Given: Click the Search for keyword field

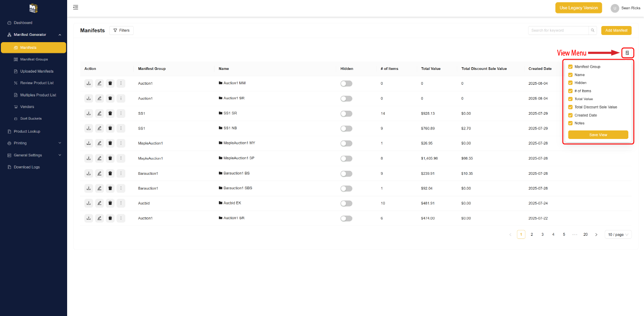Looking at the screenshot, I should [558, 30].
